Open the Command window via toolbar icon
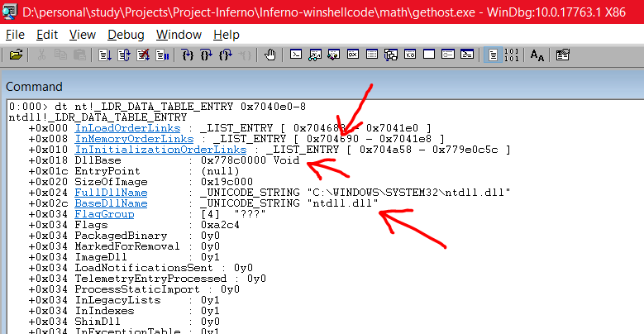This screenshot has height=334, width=644. [296, 55]
